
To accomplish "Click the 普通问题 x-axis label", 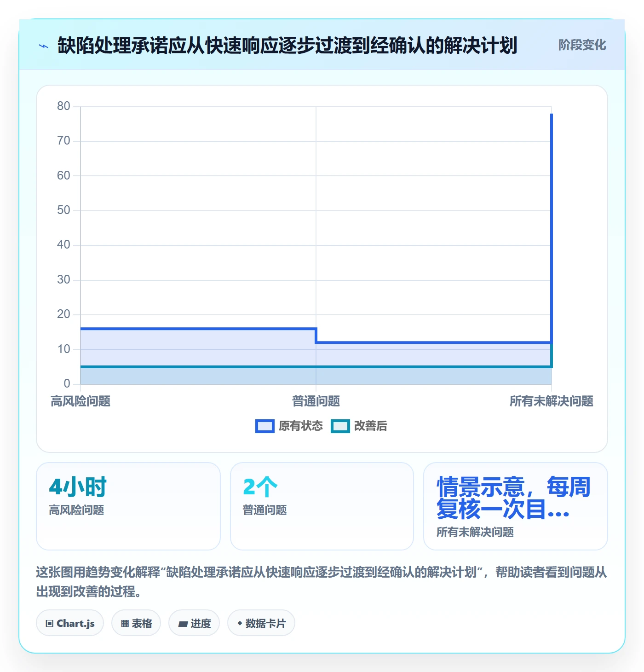I will pos(316,401).
